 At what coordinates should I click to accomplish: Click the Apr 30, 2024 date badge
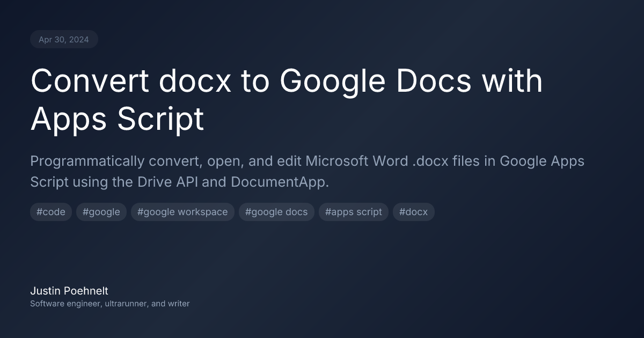point(64,39)
